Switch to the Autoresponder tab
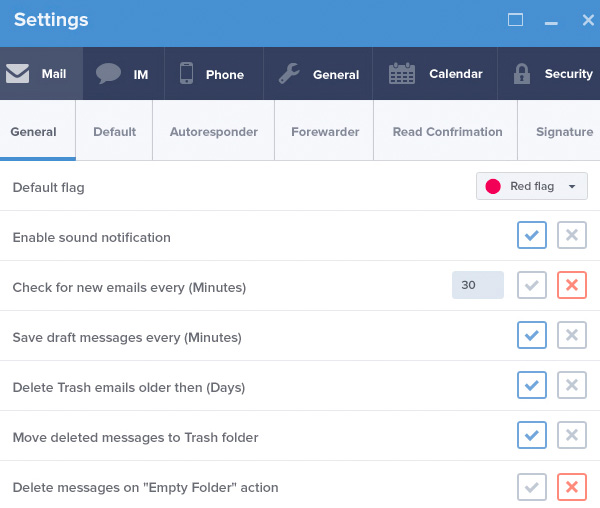 coord(214,132)
